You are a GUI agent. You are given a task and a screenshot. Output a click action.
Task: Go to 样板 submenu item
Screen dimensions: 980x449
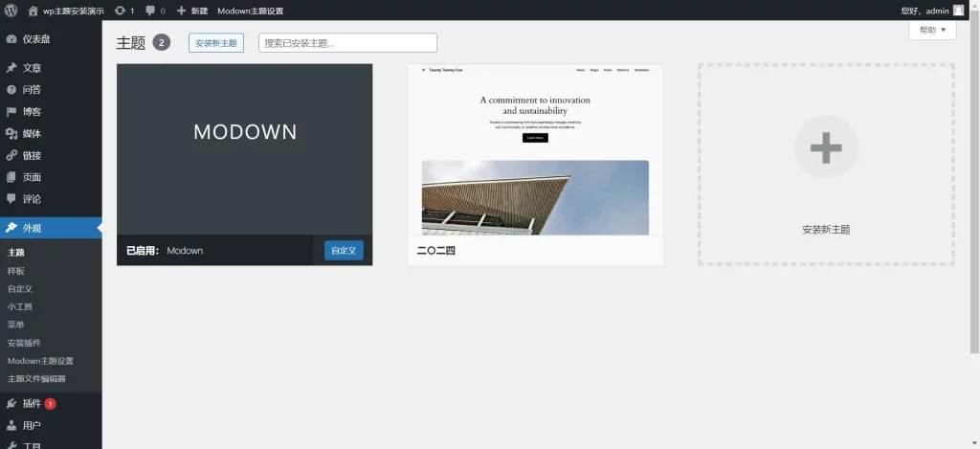pyautogui.click(x=16, y=271)
